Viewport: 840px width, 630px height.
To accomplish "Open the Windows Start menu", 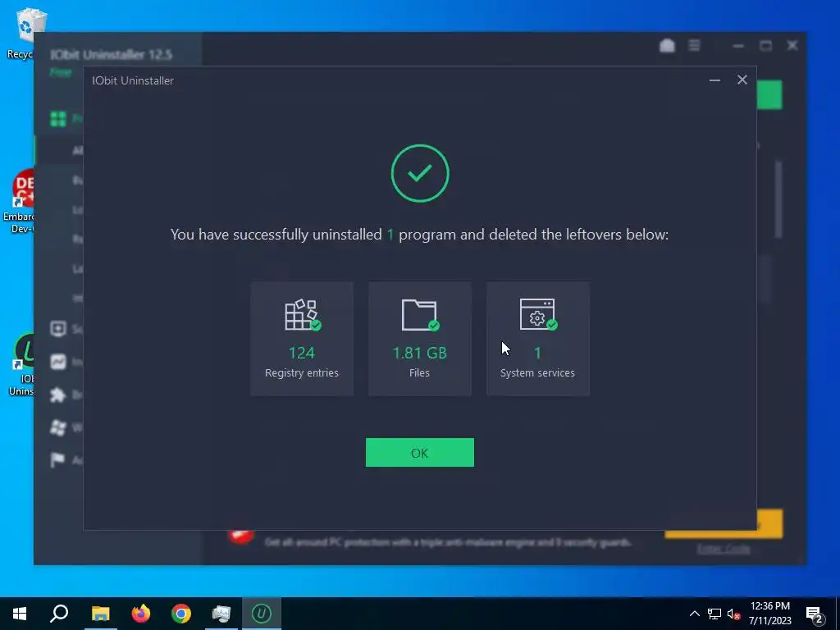I will point(20,614).
